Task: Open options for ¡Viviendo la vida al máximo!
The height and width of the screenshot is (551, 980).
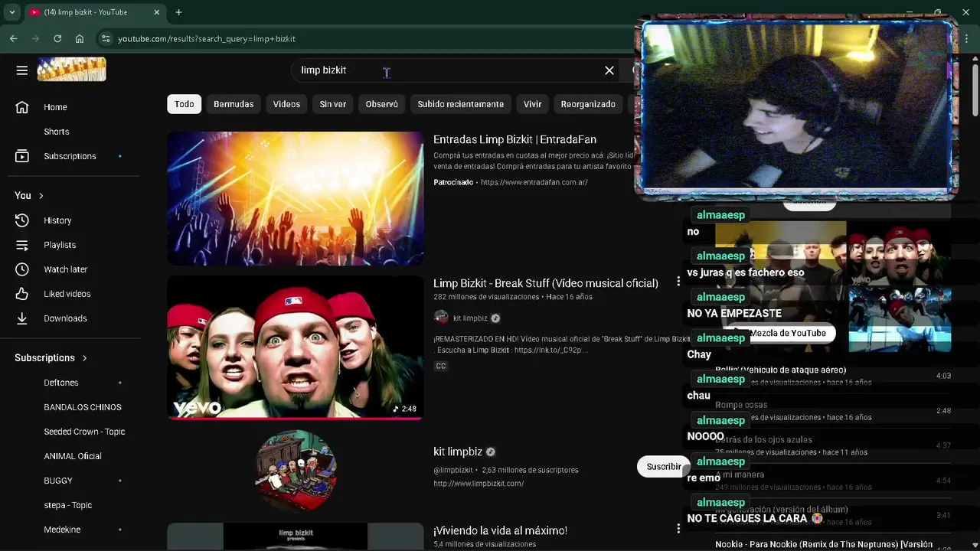Action: tap(678, 528)
